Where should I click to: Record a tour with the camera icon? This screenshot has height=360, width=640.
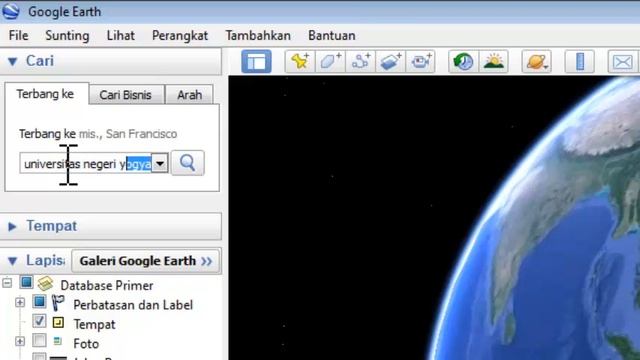pos(421,62)
